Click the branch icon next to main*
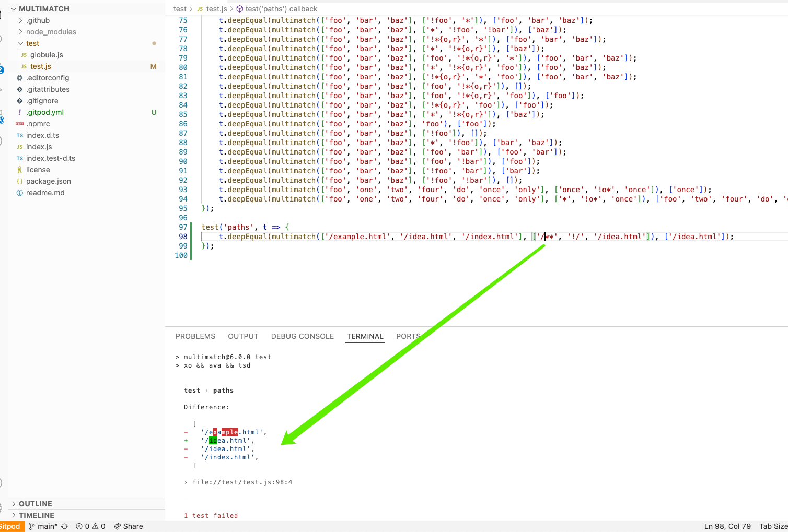 [x=32, y=526]
